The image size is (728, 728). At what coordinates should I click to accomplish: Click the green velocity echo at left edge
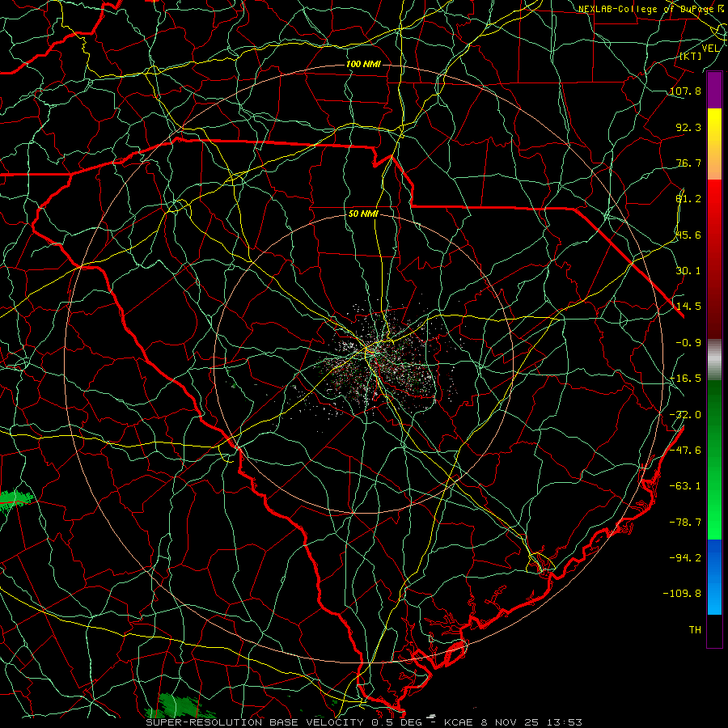[x=17, y=501]
